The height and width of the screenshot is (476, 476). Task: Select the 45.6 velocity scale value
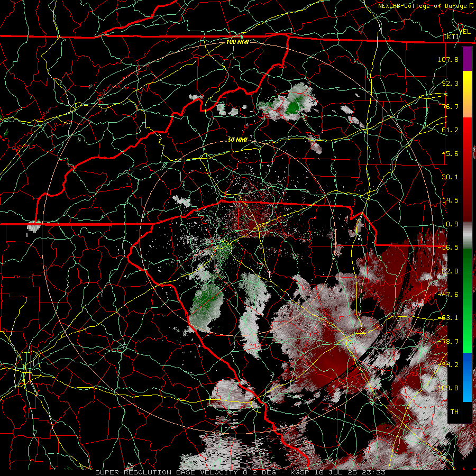450,153
